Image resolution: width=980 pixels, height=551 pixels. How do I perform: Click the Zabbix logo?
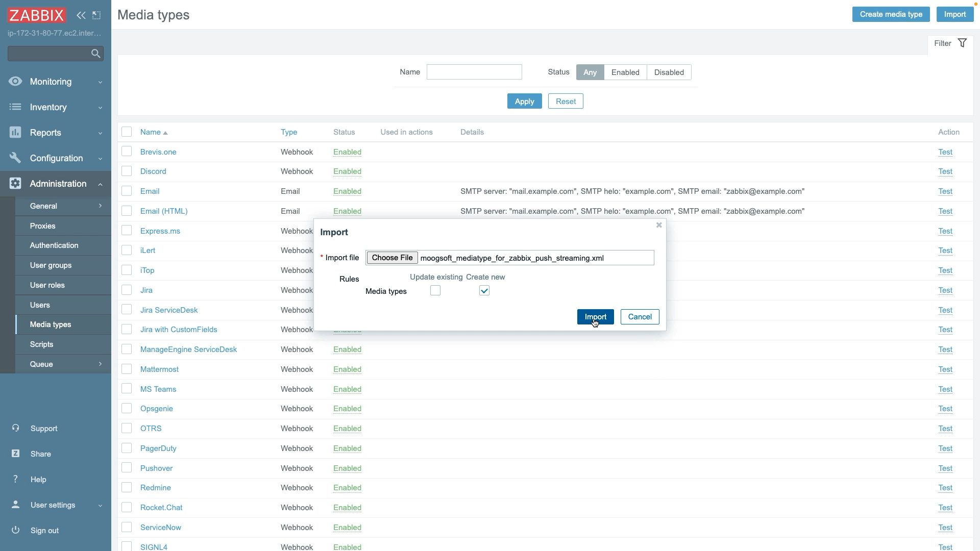tap(37, 15)
